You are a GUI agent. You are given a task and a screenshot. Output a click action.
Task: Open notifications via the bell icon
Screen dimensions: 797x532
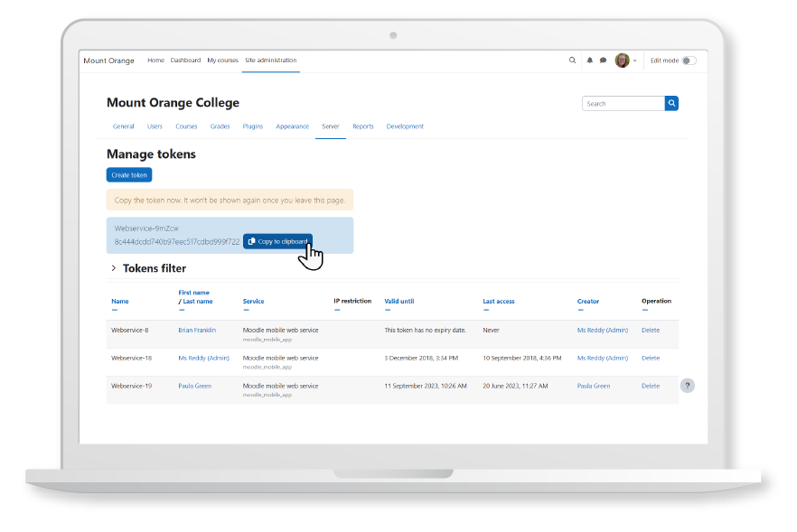(x=589, y=60)
